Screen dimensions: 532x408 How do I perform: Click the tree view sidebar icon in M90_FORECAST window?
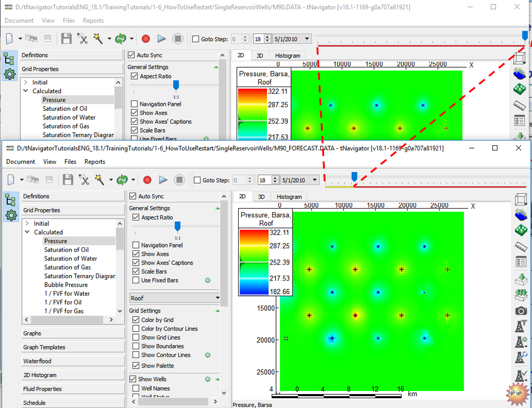11,200
